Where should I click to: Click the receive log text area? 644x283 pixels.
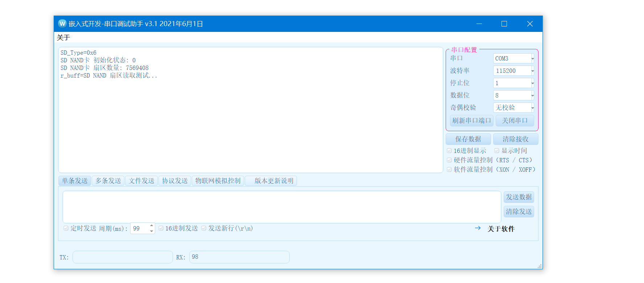click(251, 110)
